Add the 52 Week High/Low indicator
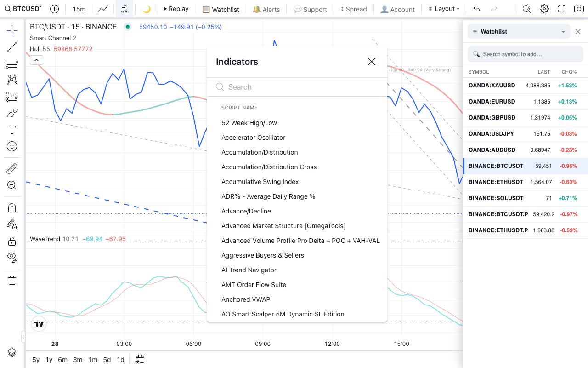588x368 pixels. pos(297,123)
